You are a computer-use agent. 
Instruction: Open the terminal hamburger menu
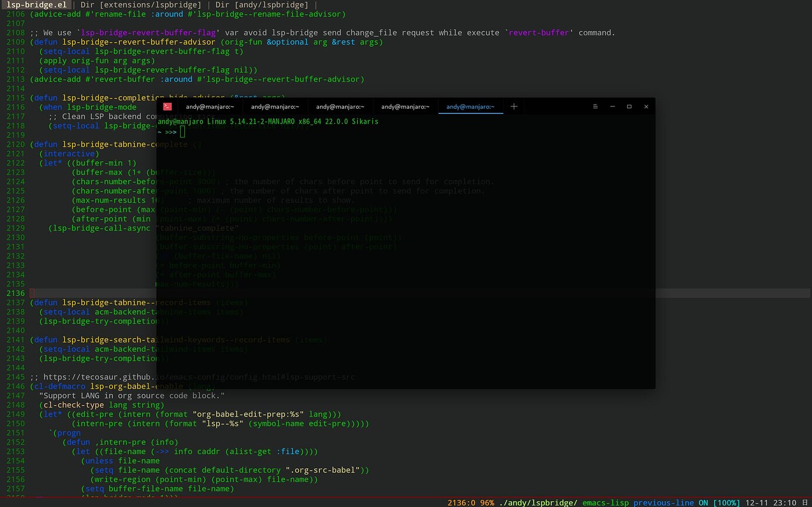point(595,106)
